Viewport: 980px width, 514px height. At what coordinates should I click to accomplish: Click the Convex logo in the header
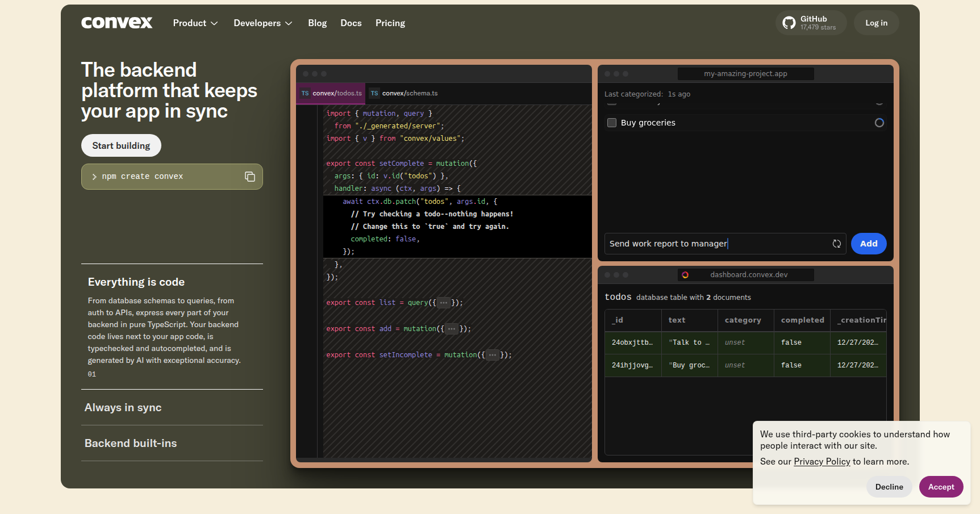(x=116, y=22)
